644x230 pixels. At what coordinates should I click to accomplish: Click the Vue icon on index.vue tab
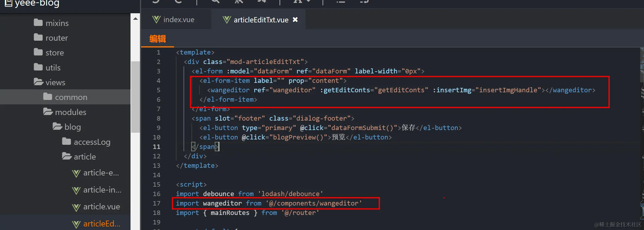click(156, 20)
